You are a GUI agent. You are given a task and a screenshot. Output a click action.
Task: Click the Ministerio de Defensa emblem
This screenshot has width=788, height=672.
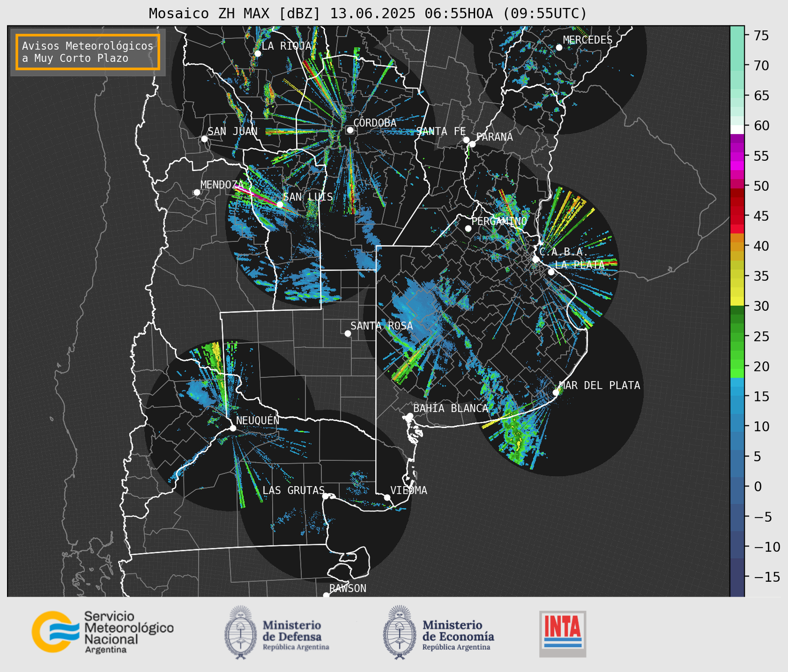click(x=240, y=632)
